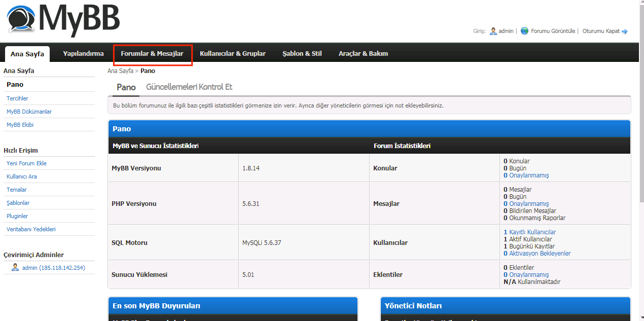
Task: Open Pluginler quick link
Action: pyautogui.click(x=17, y=216)
